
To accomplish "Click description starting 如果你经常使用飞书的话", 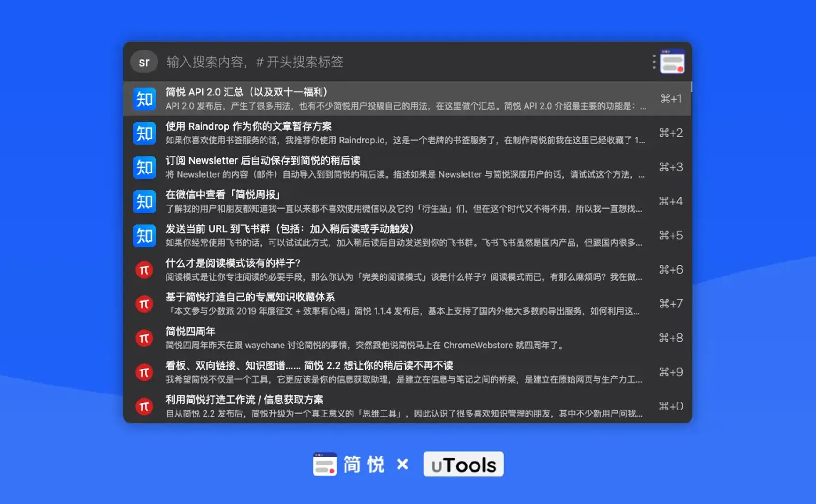I will pos(404,243).
